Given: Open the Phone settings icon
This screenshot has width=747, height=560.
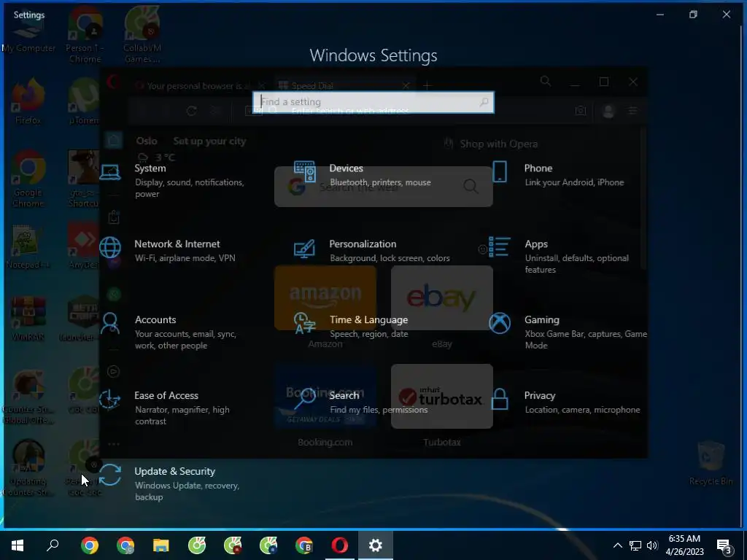Looking at the screenshot, I should tap(499, 171).
